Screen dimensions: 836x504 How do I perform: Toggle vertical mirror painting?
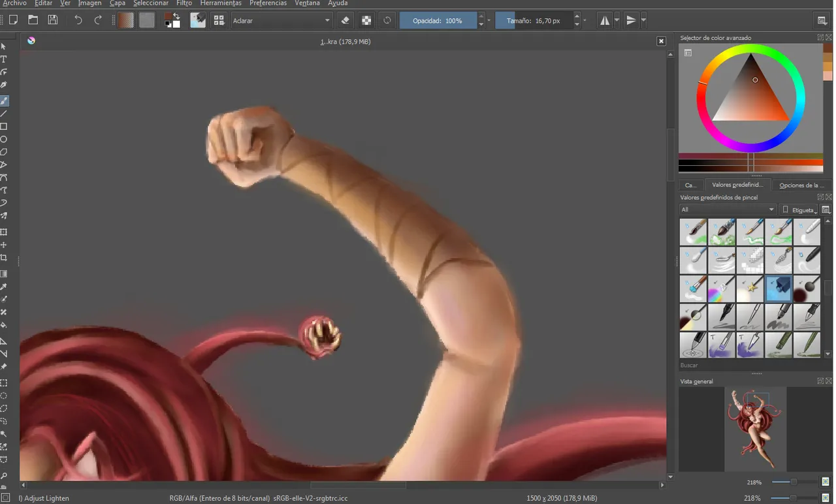tap(631, 20)
